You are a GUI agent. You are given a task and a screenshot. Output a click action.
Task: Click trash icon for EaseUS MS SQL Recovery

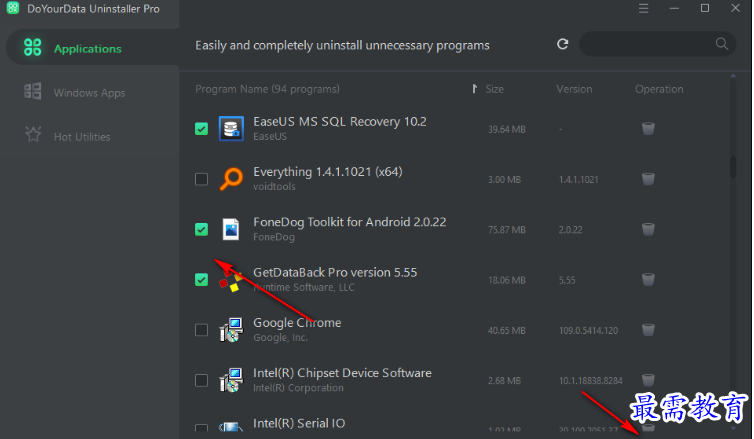click(648, 128)
